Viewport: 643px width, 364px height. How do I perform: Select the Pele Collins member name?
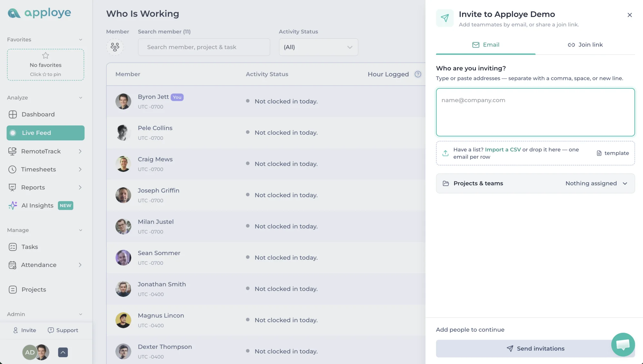[155, 128]
